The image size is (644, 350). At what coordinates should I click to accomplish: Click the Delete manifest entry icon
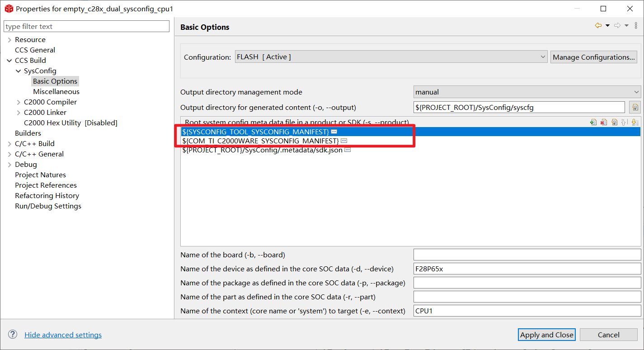pyautogui.click(x=604, y=122)
